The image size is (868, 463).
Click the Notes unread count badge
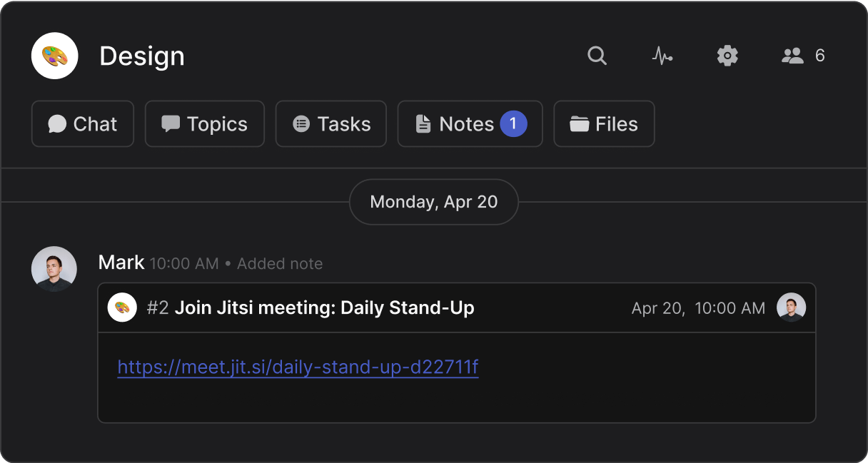(x=513, y=123)
